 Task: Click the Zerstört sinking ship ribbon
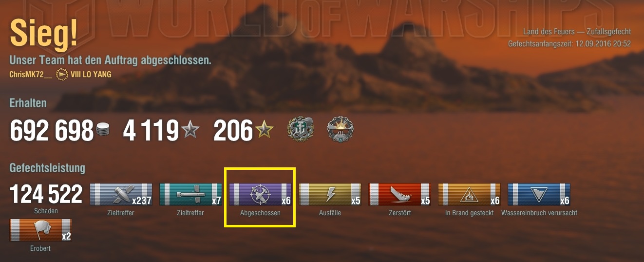point(399,195)
